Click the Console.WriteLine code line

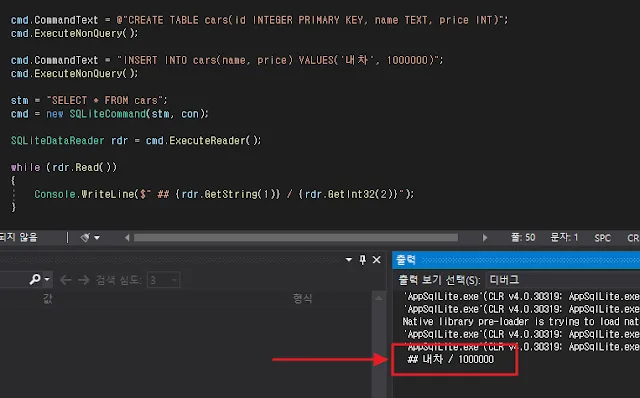[224, 194]
